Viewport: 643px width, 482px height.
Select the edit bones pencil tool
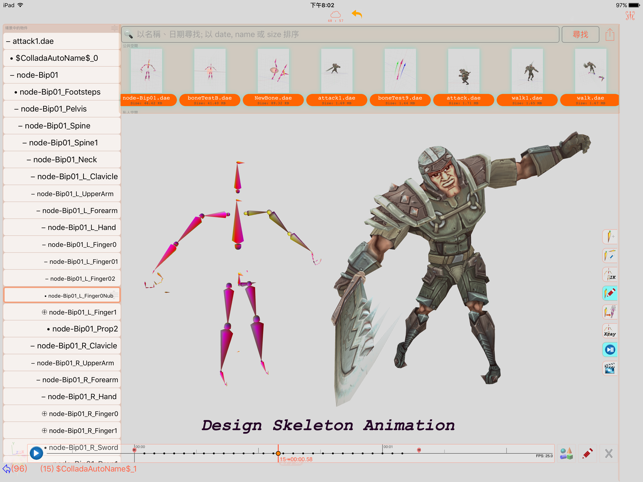click(609, 255)
